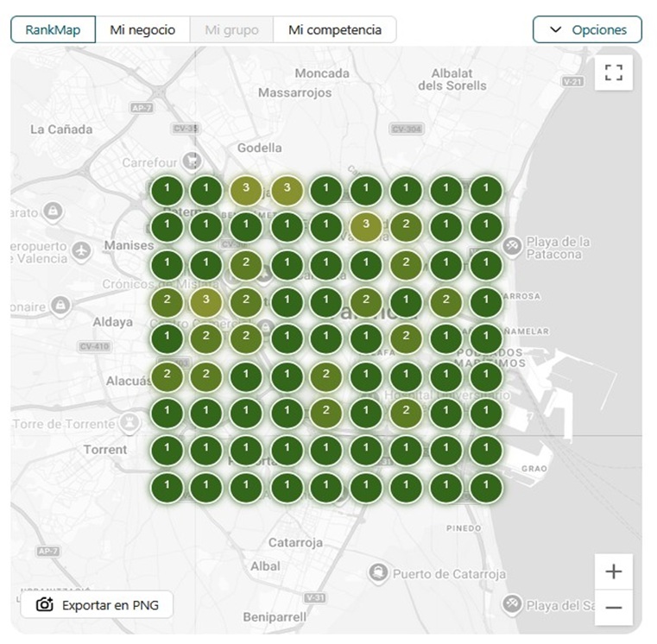Click the beach pin beside Playa del Sa
The image size is (657, 644).
pyautogui.click(x=512, y=603)
